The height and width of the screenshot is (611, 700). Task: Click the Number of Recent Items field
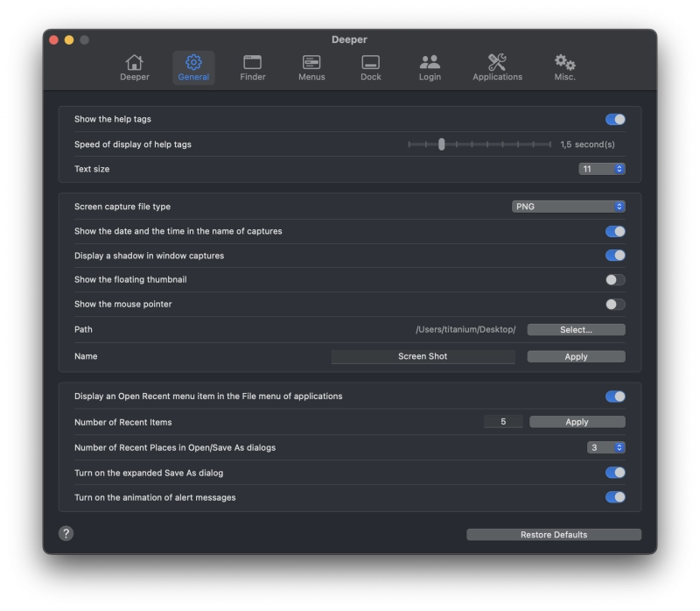[x=503, y=422]
